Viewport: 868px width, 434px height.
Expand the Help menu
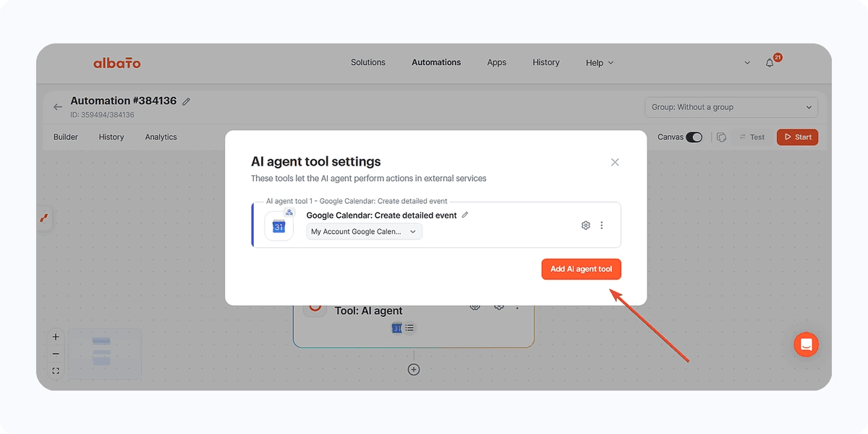click(600, 63)
